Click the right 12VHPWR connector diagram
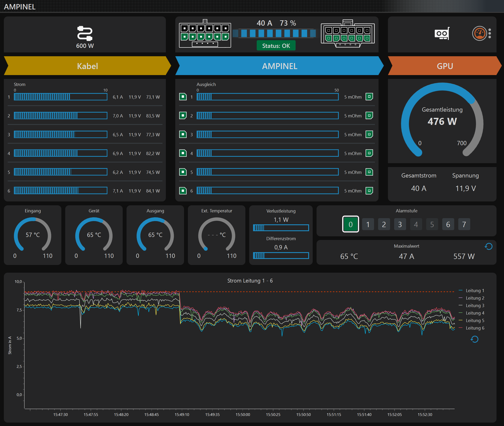 point(348,34)
